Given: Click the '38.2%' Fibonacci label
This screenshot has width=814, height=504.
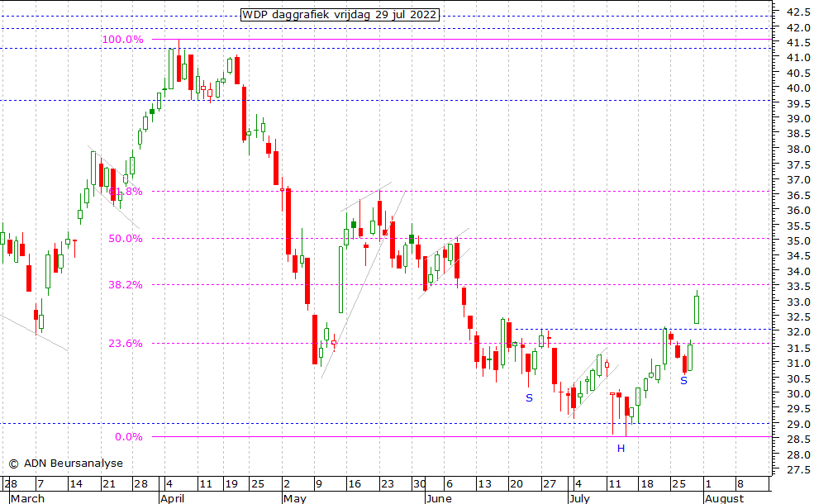Looking at the screenshot, I should point(125,284).
